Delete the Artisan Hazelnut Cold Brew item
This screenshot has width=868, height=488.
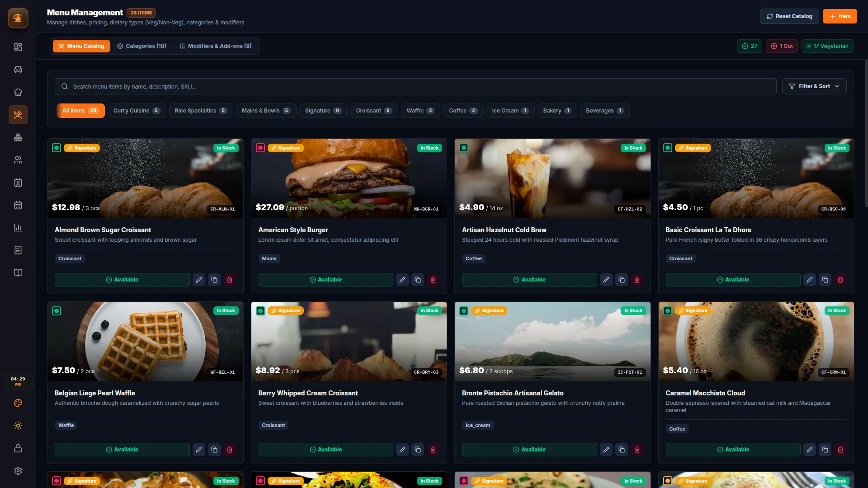[637, 280]
